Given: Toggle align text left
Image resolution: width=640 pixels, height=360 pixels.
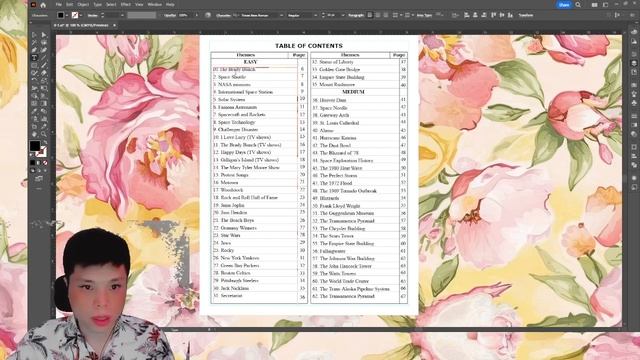Looking at the screenshot, I should click(370, 15).
